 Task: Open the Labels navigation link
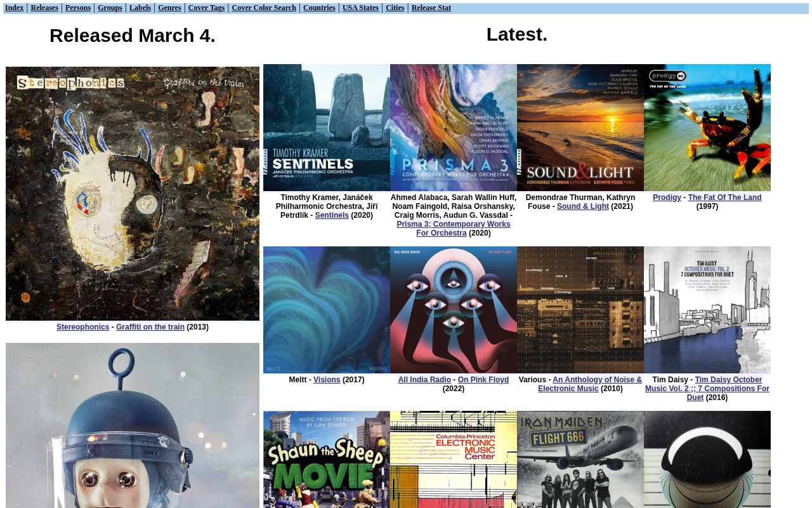click(x=140, y=8)
